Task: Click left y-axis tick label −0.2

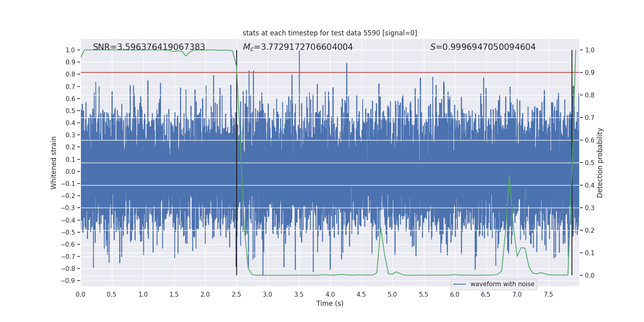Action: click(x=68, y=196)
